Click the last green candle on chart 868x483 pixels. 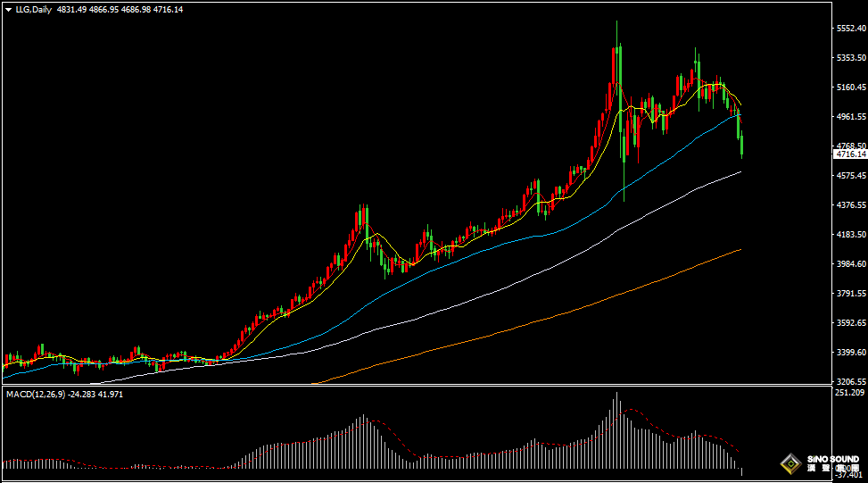click(742, 147)
